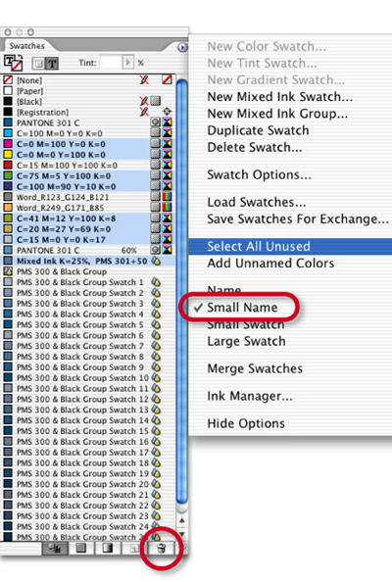This screenshot has height=582, width=392.
Task: Choose Delete Swatch... menu item
Action: (255, 147)
